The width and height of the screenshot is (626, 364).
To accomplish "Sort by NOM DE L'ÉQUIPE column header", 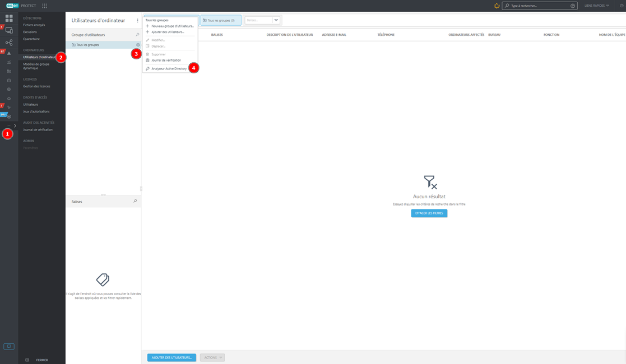I will point(612,35).
